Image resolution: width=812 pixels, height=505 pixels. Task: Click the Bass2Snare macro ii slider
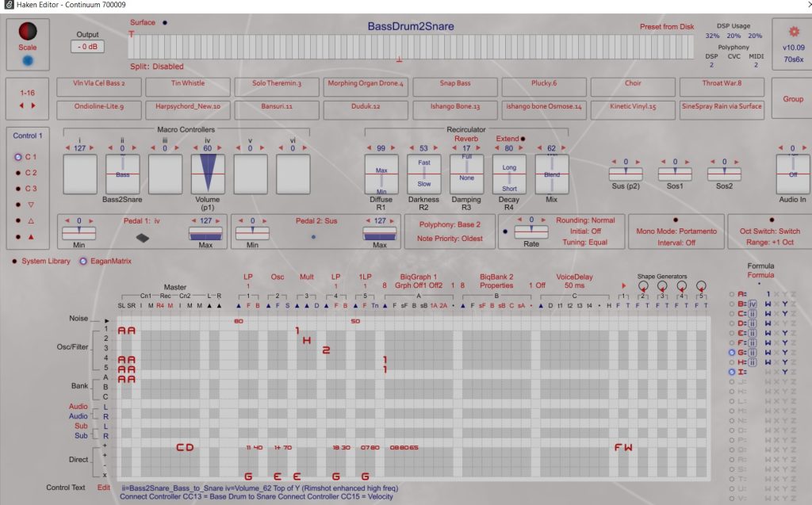click(x=122, y=174)
